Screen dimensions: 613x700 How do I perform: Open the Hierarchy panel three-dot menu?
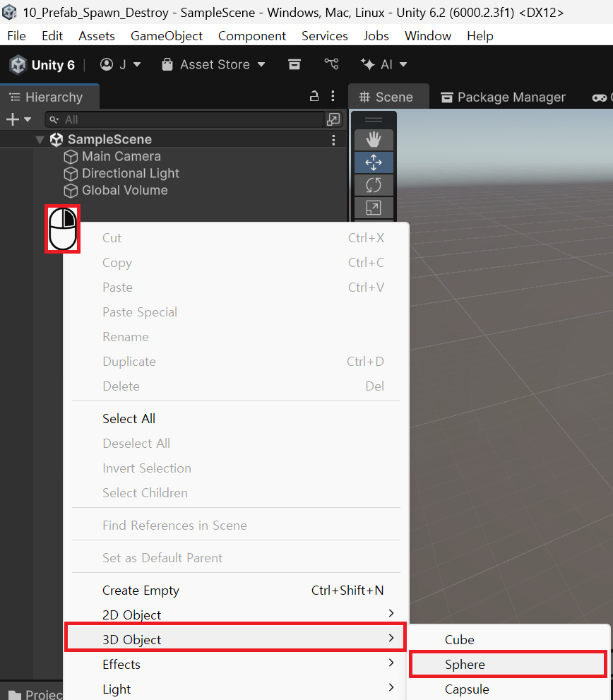[333, 96]
